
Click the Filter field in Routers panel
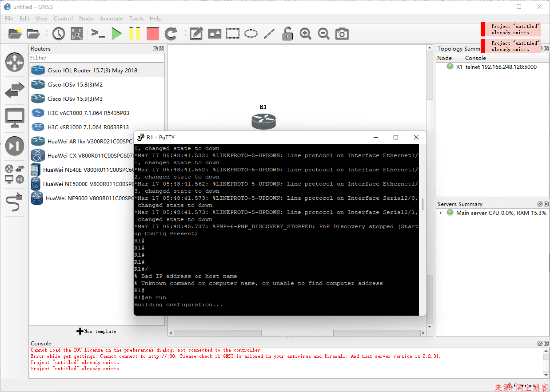point(97,58)
